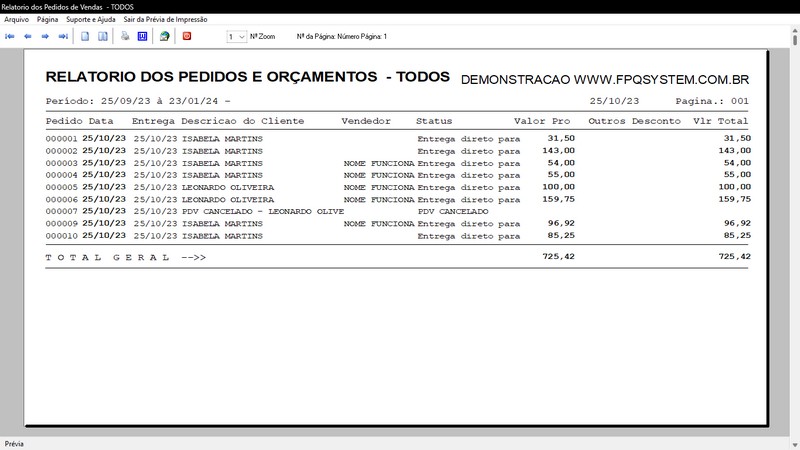This screenshot has height=450, width=800.
Task: Click LEONARDO OLIVEIRA in row 000006
Action: 228,200
